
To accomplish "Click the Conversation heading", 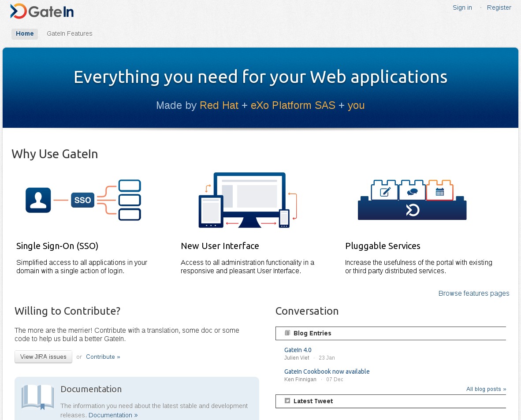I will click(x=307, y=311).
